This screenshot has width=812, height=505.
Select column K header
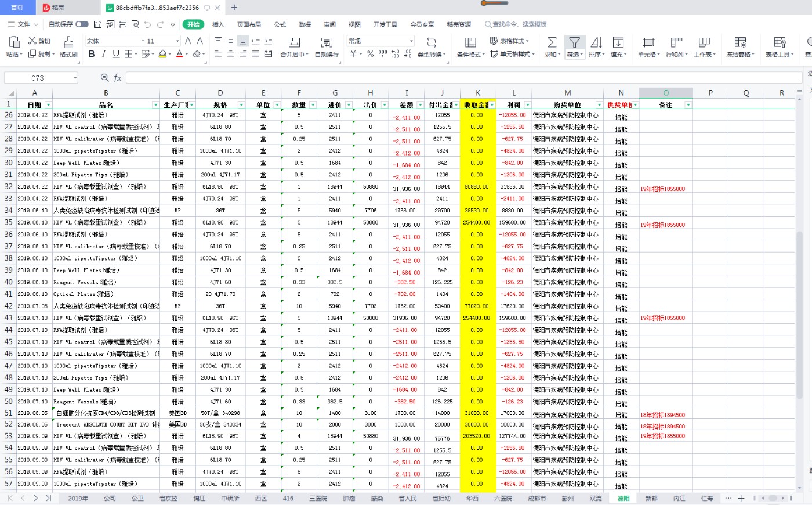tap(478, 93)
